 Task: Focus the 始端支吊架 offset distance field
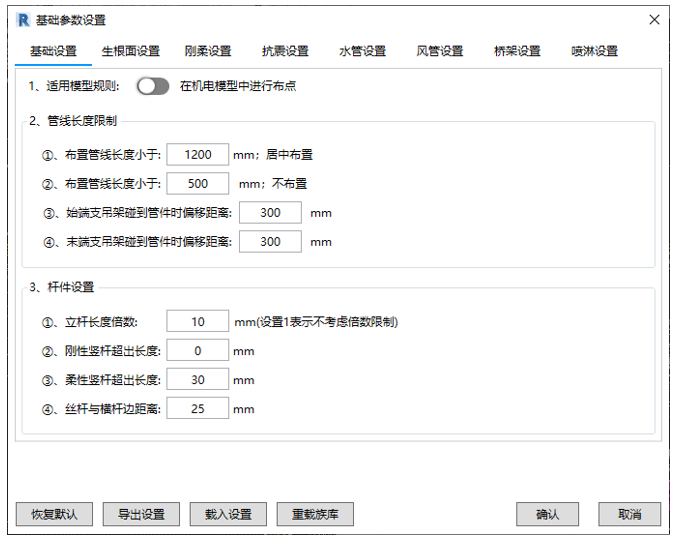(270, 213)
